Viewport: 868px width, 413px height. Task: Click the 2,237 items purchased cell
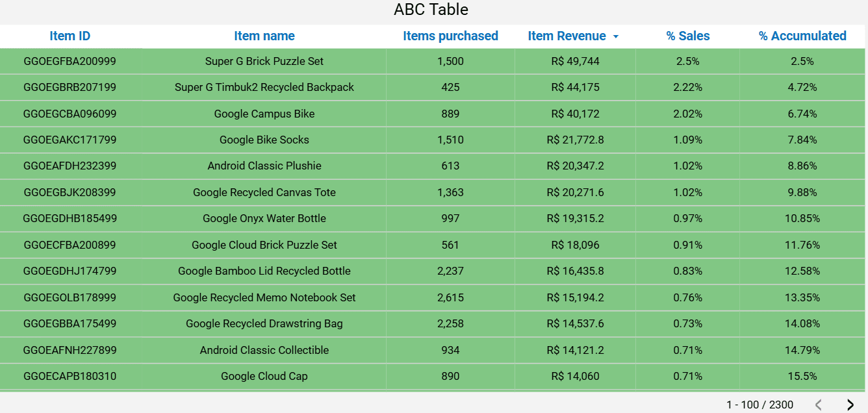450,271
